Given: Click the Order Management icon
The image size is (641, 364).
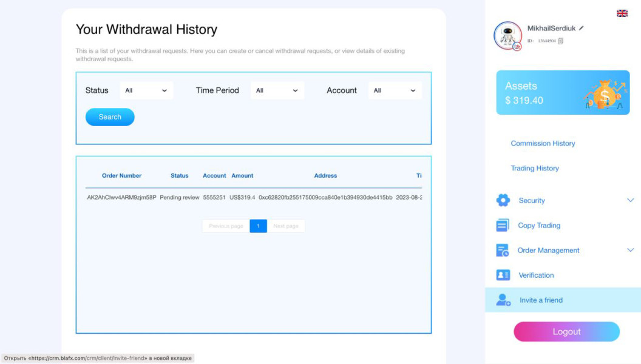Looking at the screenshot, I should click(503, 250).
